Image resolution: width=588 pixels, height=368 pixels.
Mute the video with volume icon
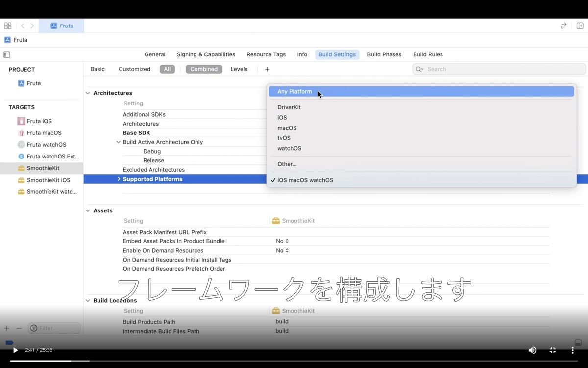click(532, 350)
